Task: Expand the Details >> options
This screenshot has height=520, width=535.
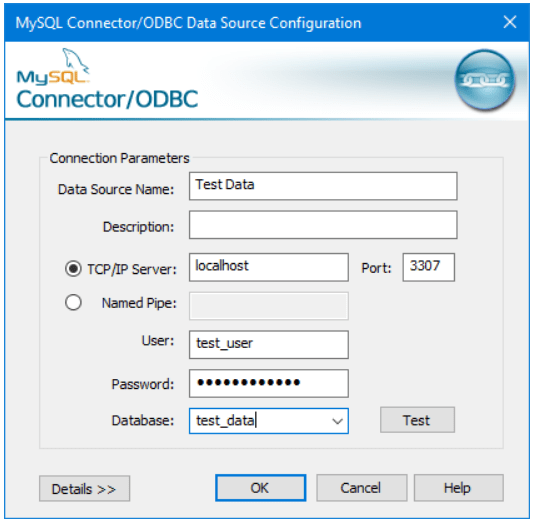Action: pyautogui.click(x=84, y=489)
